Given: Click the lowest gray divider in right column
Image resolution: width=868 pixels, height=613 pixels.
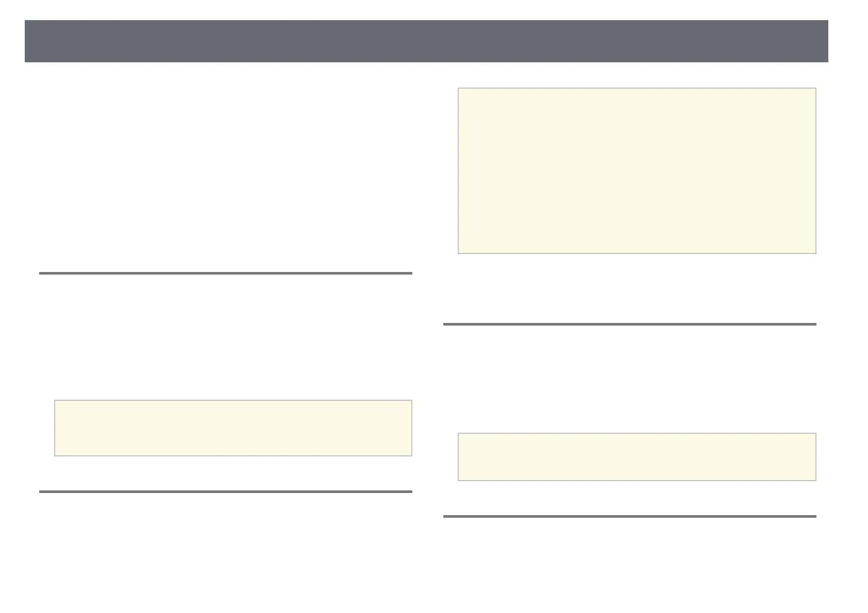Looking at the screenshot, I should (630, 516).
